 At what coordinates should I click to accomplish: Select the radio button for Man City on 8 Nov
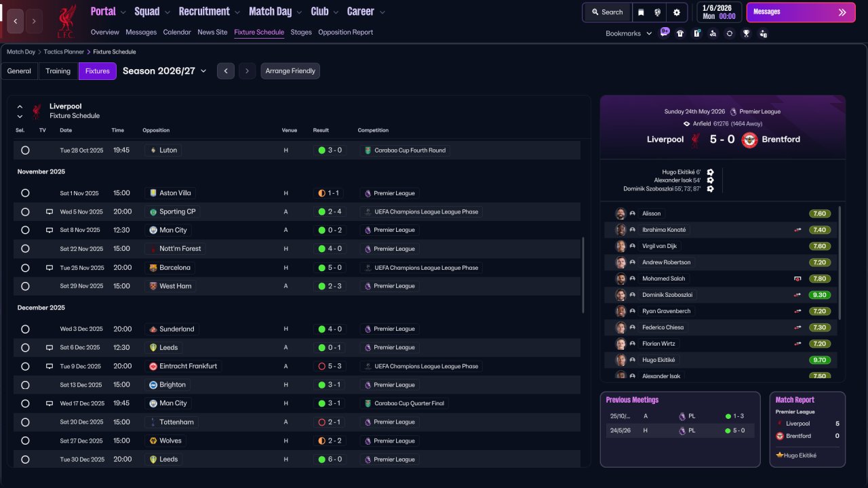(x=25, y=230)
